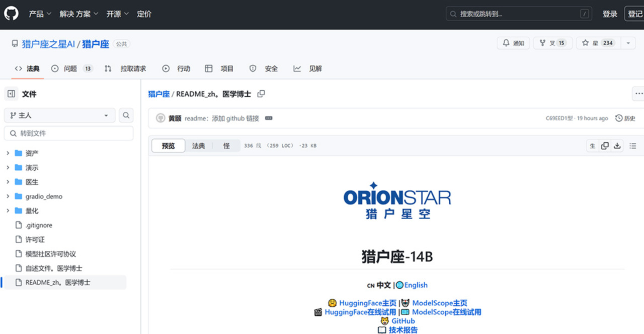Click the commit author avatar
Viewport: 644px width, 334px height.
(160, 118)
